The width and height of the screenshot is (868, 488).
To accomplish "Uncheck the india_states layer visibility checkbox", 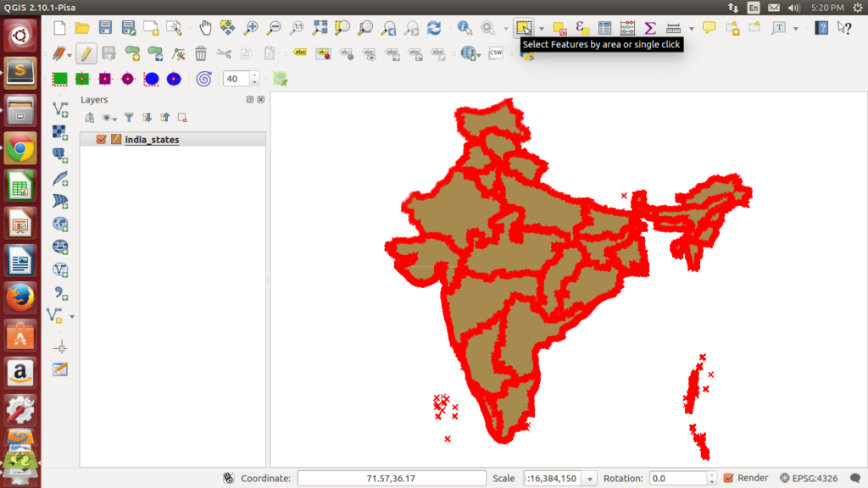I will [101, 139].
